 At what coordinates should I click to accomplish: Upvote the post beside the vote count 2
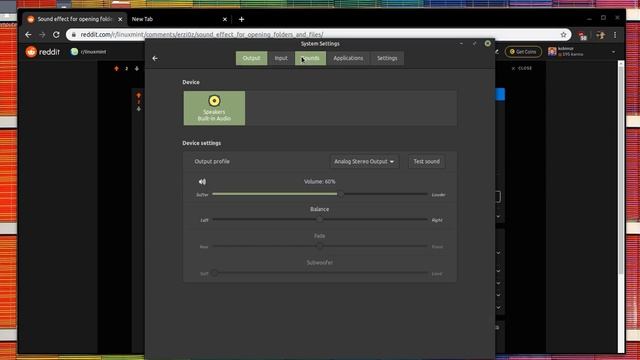tap(117, 69)
